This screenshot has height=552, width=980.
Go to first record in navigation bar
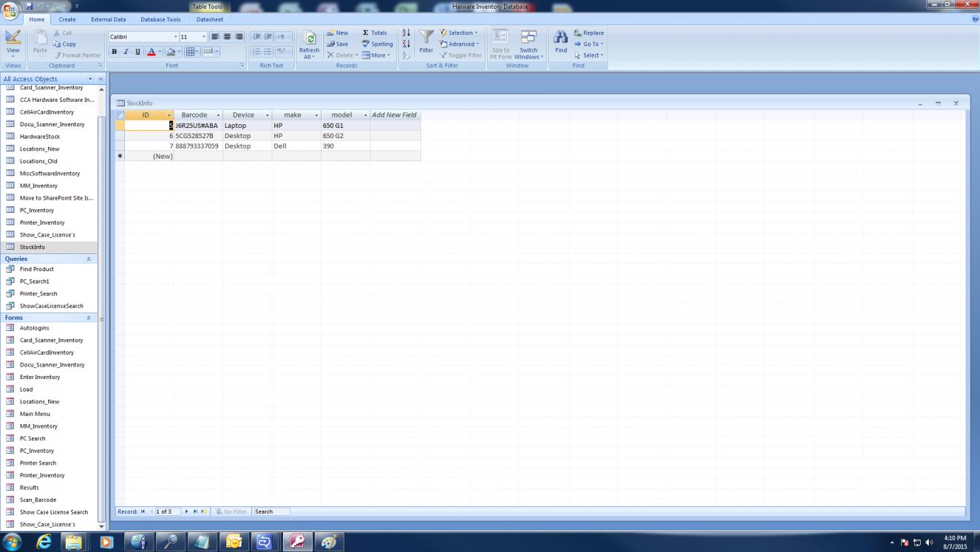[x=143, y=511]
